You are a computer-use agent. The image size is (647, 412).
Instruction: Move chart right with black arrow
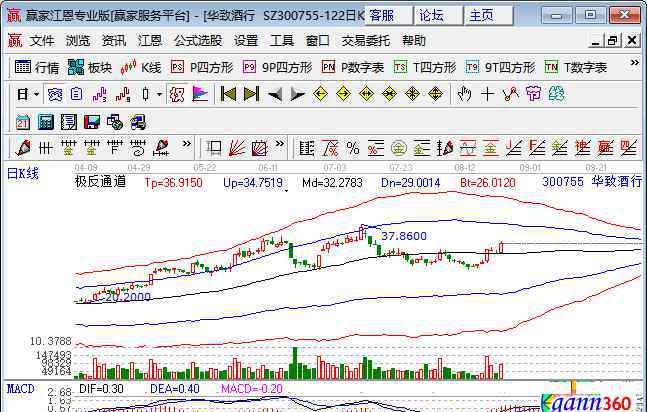297,95
